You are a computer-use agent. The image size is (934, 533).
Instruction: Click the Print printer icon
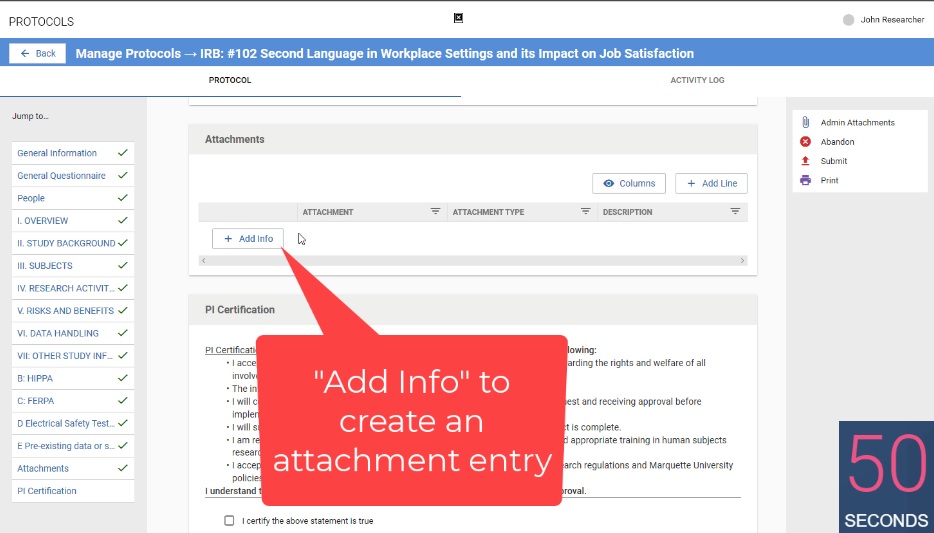point(805,181)
